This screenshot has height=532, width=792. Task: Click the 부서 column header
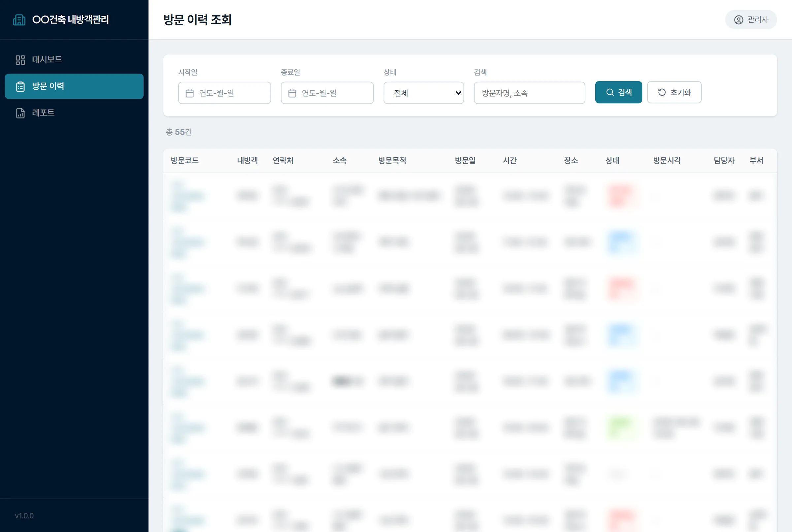(x=756, y=161)
